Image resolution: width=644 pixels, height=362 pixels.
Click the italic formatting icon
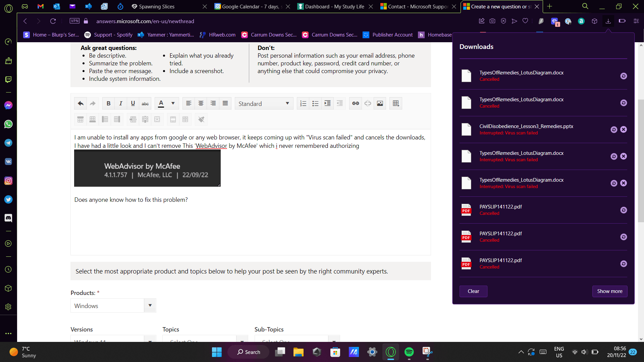[x=121, y=104]
